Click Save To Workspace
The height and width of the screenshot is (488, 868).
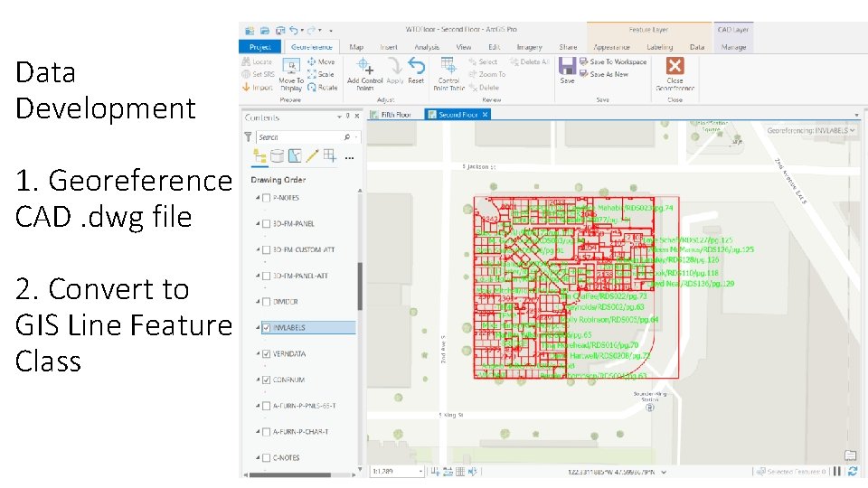(613, 62)
